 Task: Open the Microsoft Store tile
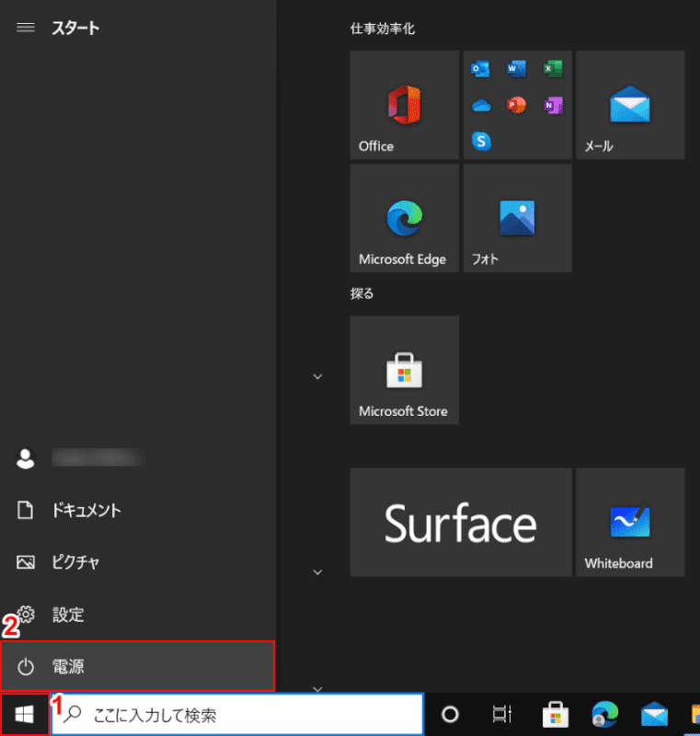pos(404,371)
